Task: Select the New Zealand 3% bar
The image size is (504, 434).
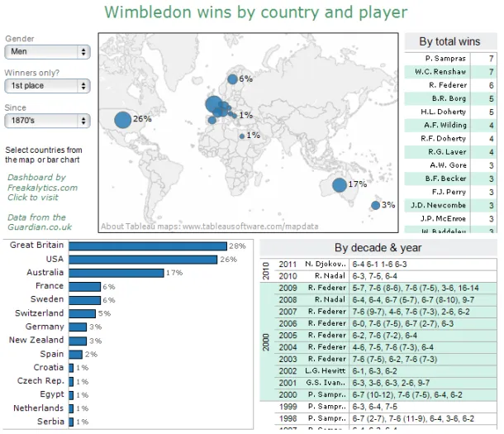Action: (78, 341)
